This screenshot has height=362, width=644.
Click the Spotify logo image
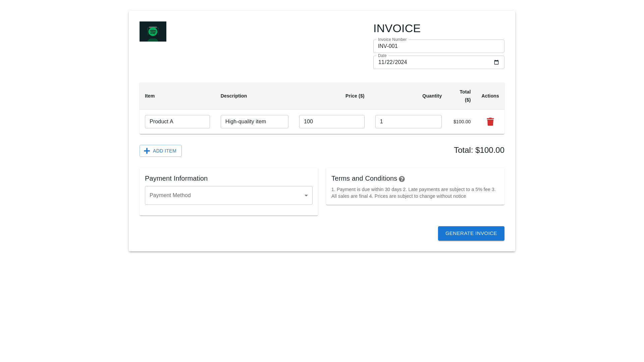click(153, 32)
